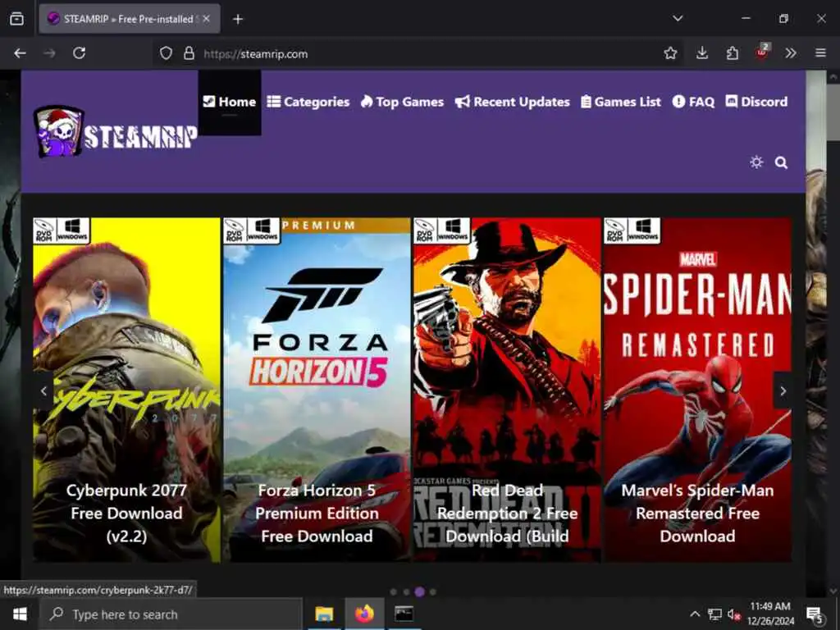Open a new browser tab

click(238, 20)
